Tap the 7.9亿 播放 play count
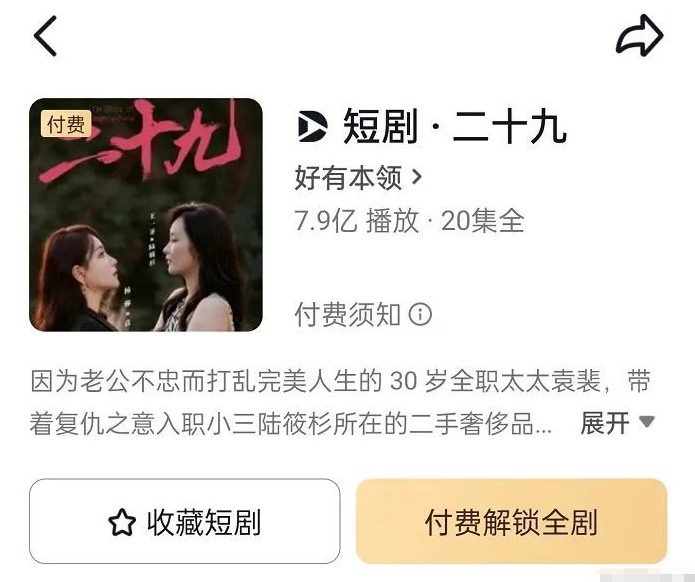This screenshot has height=582, width=695. (357, 221)
